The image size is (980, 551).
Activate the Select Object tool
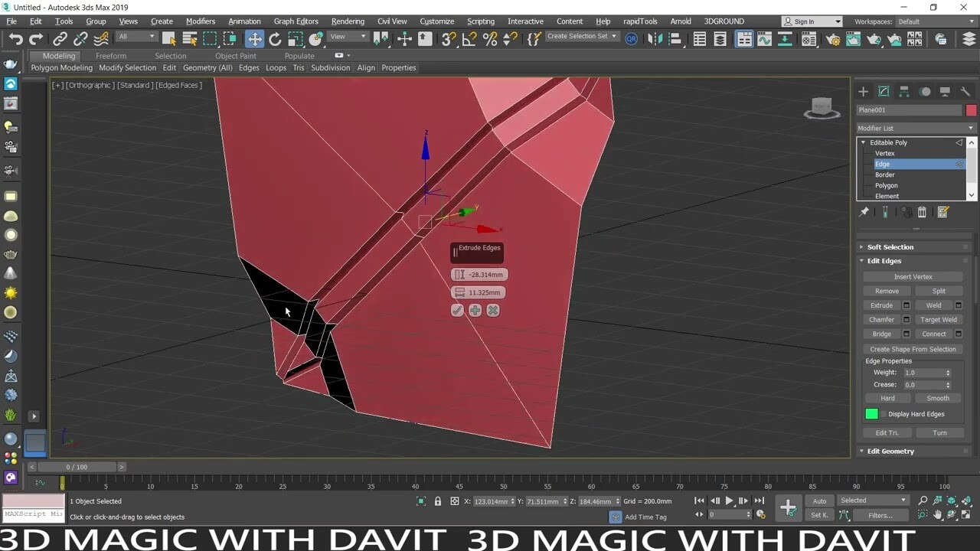[x=168, y=38]
